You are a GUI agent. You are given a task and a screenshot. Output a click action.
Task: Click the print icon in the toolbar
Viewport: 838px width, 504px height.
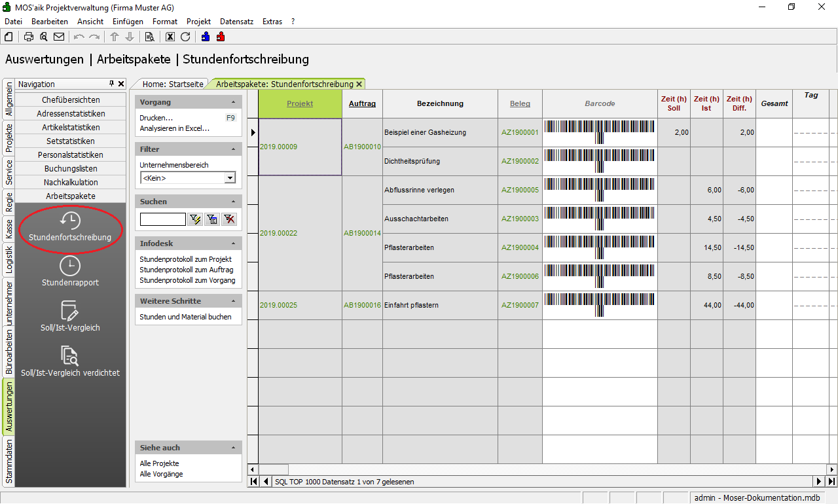(29, 37)
